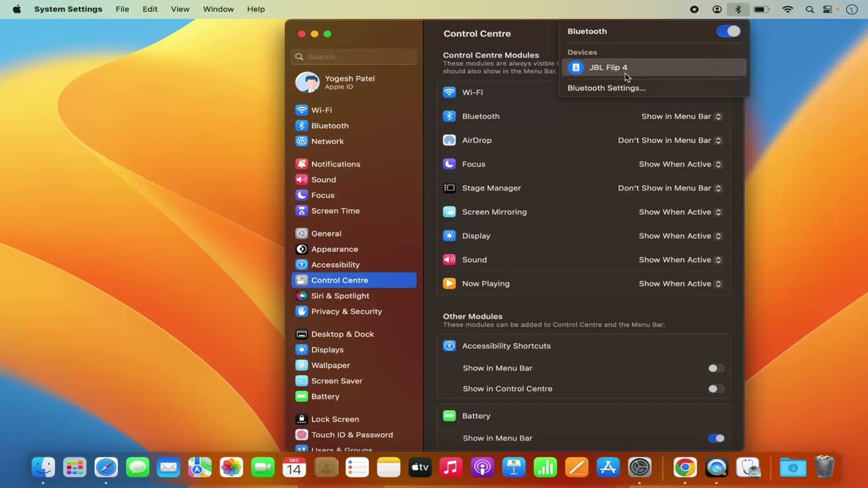Connect to JBL Flip 4 device
868x488 pixels.
point(654,67)
